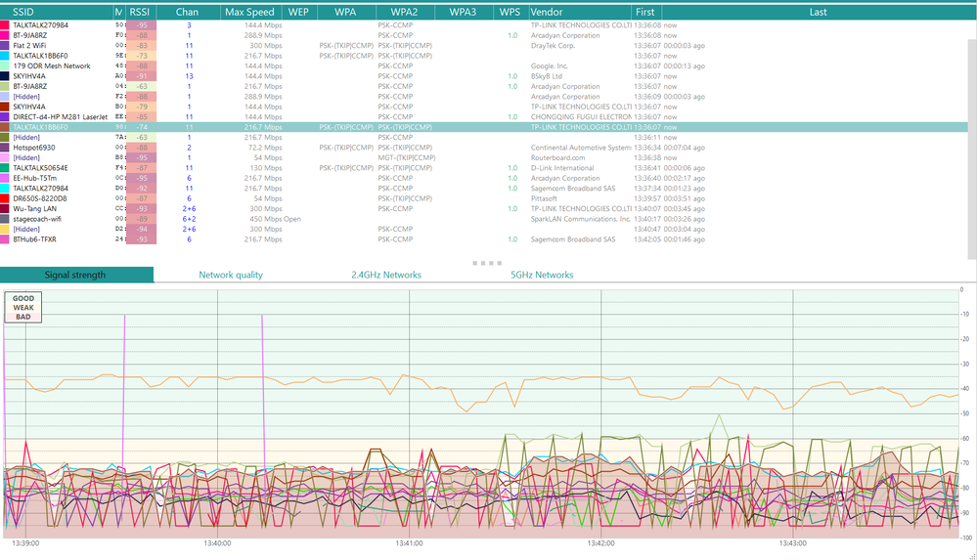Viewport: 977px width, 560px height.
Task: Sort by the Vendor column header
Action: tap(580, 12)
